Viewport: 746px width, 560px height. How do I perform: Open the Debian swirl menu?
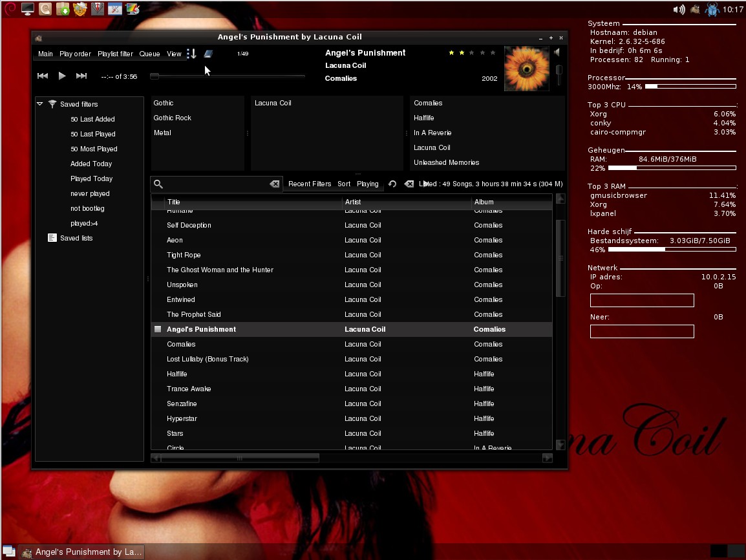pyautogui.click(x=10, y=8)
